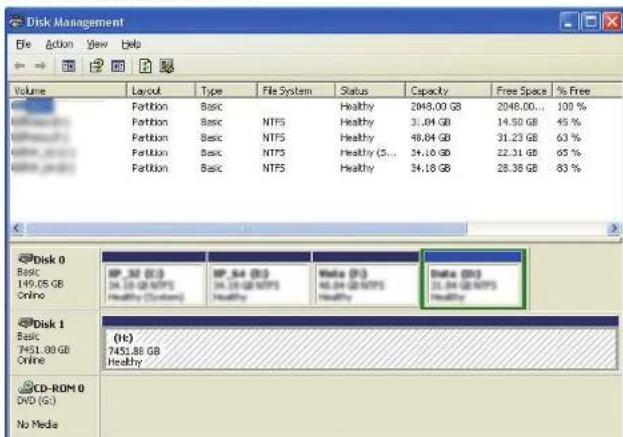Viewport: 623px width, 437px height.
Task: Click the horizontal scrollbar right arrow
Action: click(613, 228)
